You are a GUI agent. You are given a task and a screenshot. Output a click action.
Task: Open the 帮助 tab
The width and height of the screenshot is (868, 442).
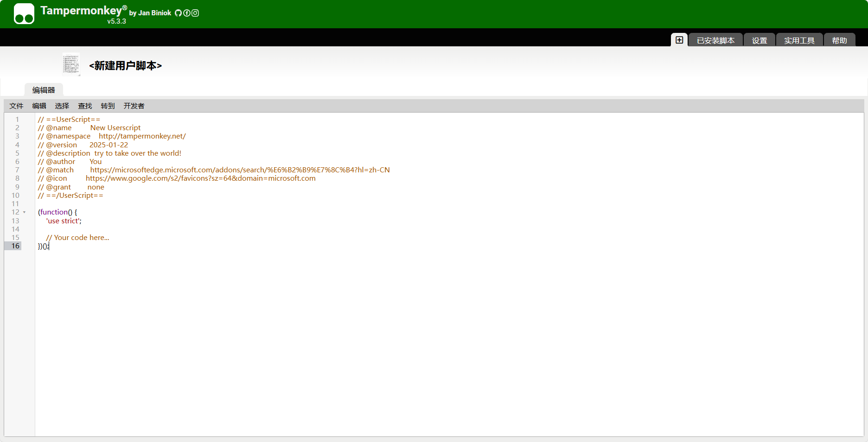click(x=839, y=40)
